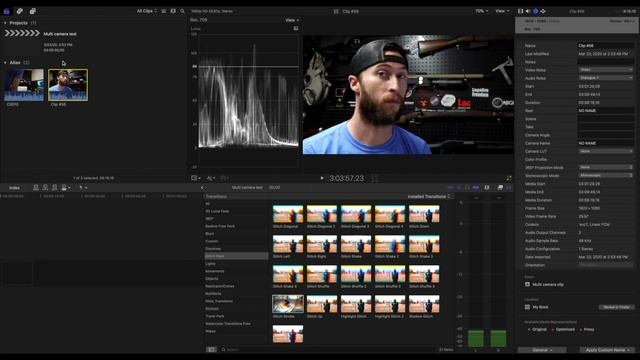Image resolution: width=640 pixels, height=360 pixels.
Task: Open the Audio Roles dropdown
Action: point(606,78)
